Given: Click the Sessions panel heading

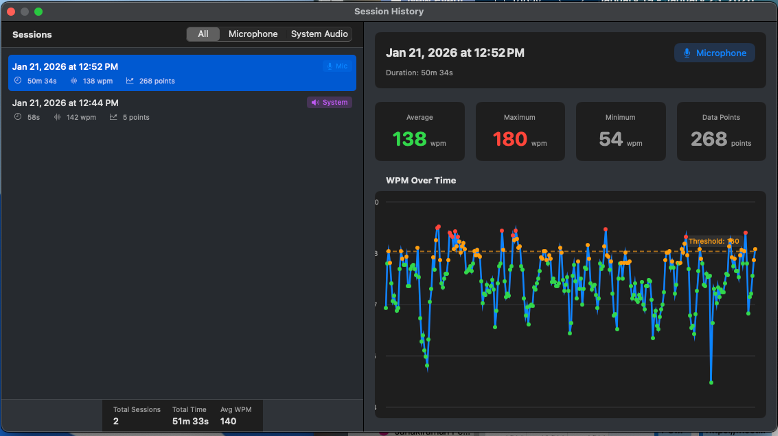Looking at the screenshot, I should [32, 35].
